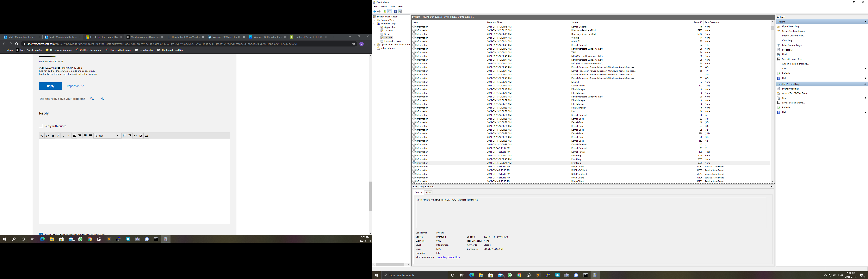
Task: Expand the View submenu arrow in Actions
Action: pyautogui.click(x=865, y=68)
